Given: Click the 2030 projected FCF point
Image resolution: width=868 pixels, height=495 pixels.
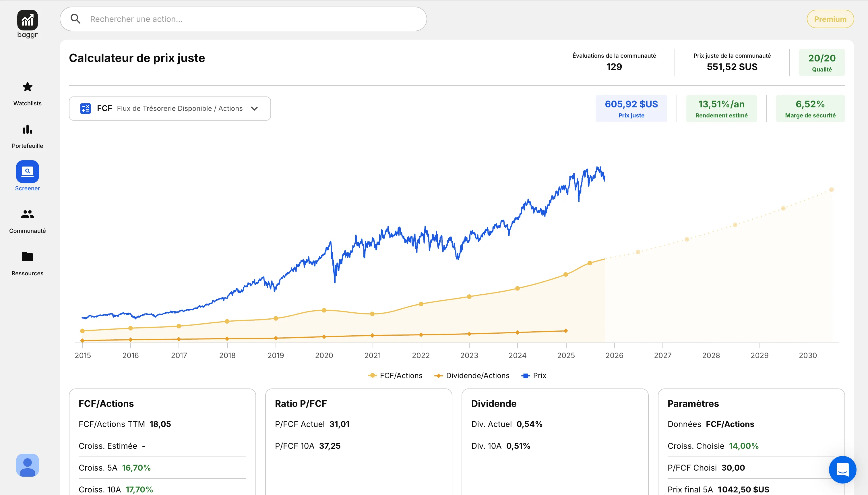Looking at the screenshot, I should [831, 190].
